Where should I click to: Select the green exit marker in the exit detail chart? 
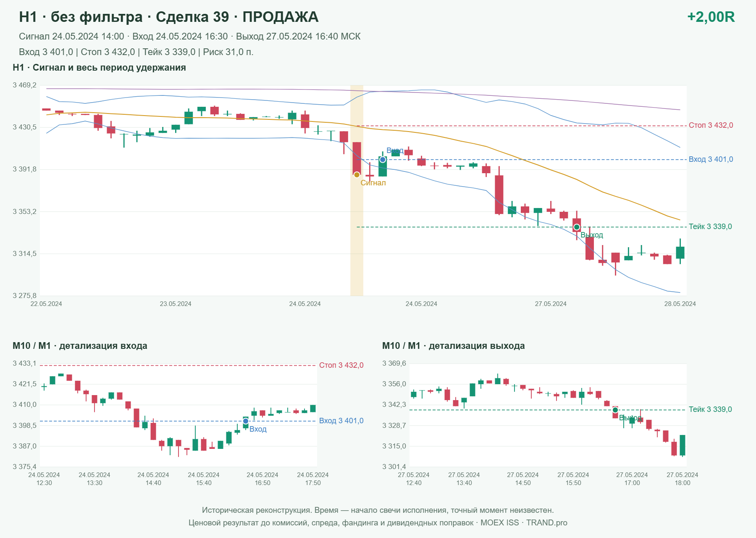click(x=615, y=410)
